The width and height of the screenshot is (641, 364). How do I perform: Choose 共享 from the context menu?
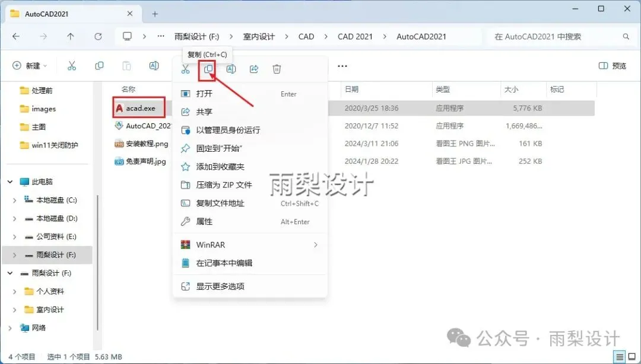click(250, 111)
